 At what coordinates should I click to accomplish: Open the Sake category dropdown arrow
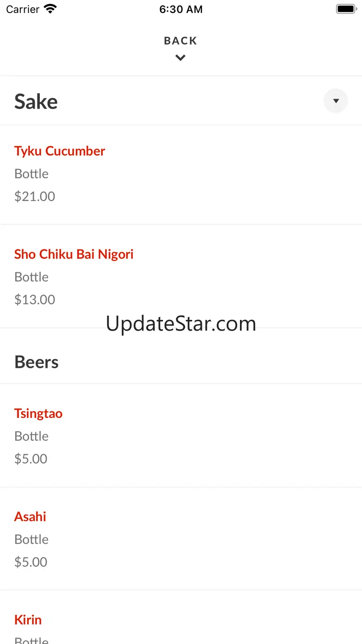pos(336,101)
